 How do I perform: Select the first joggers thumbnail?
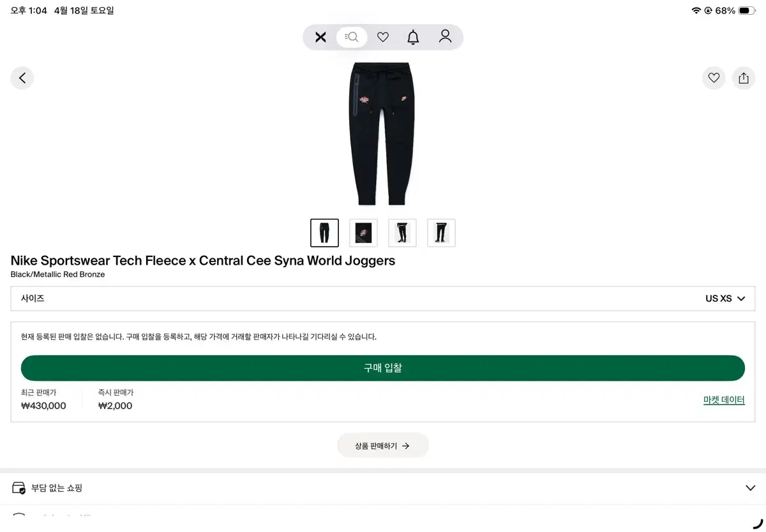(324, 233)
